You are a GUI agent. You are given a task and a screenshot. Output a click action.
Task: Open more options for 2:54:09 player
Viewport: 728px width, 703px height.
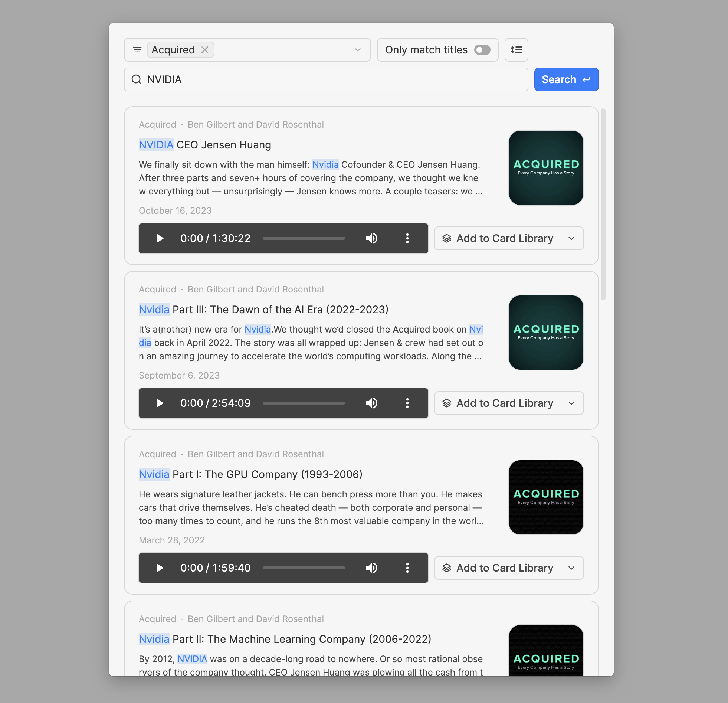[x=407, y=403]
